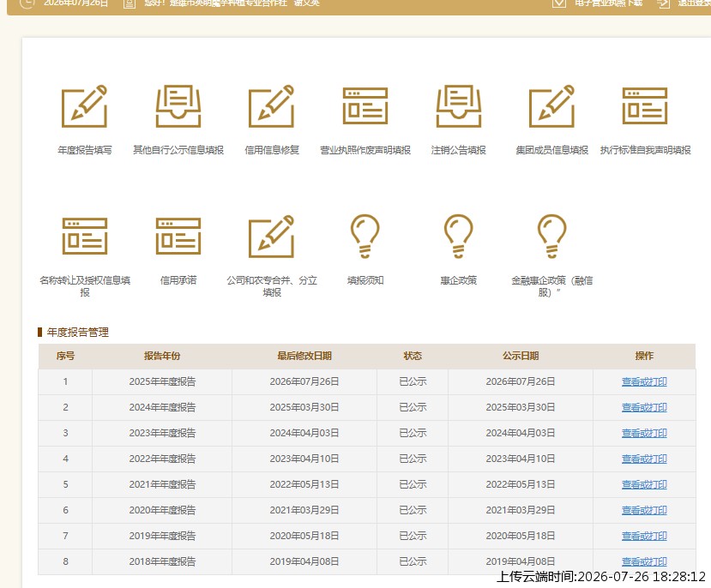Open 名称转让及授权信息填报 icon
The image size is (711, 588).
coord(85,237)
